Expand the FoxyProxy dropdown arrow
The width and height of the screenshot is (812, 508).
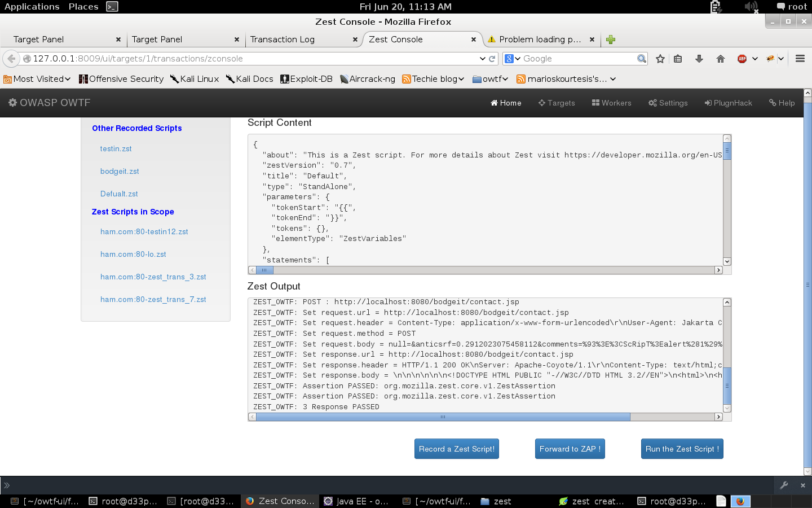781,59
